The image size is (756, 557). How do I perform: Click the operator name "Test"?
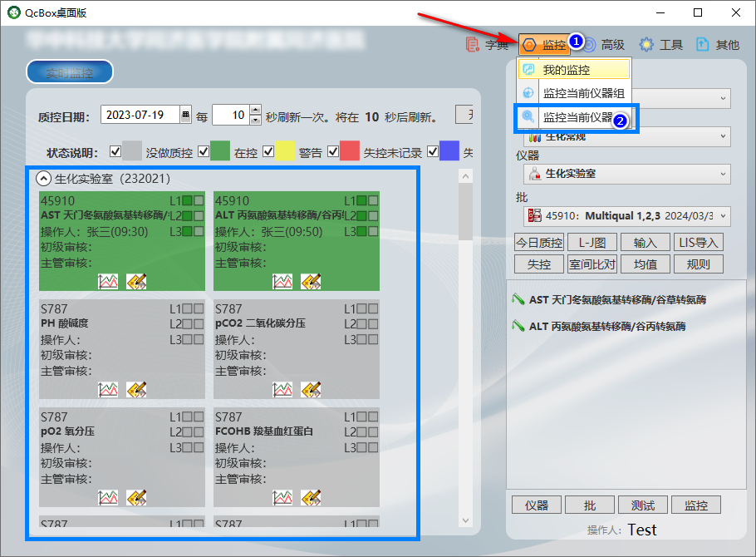(x=642, y=530)
